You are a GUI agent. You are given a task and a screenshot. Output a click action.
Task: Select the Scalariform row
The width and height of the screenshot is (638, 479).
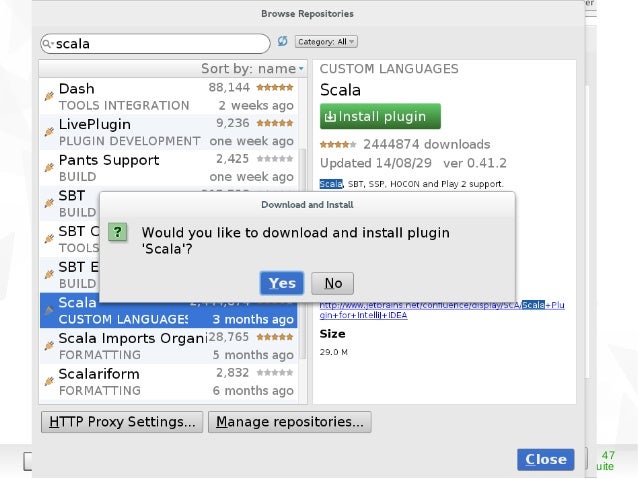click(x=168, y=382)
